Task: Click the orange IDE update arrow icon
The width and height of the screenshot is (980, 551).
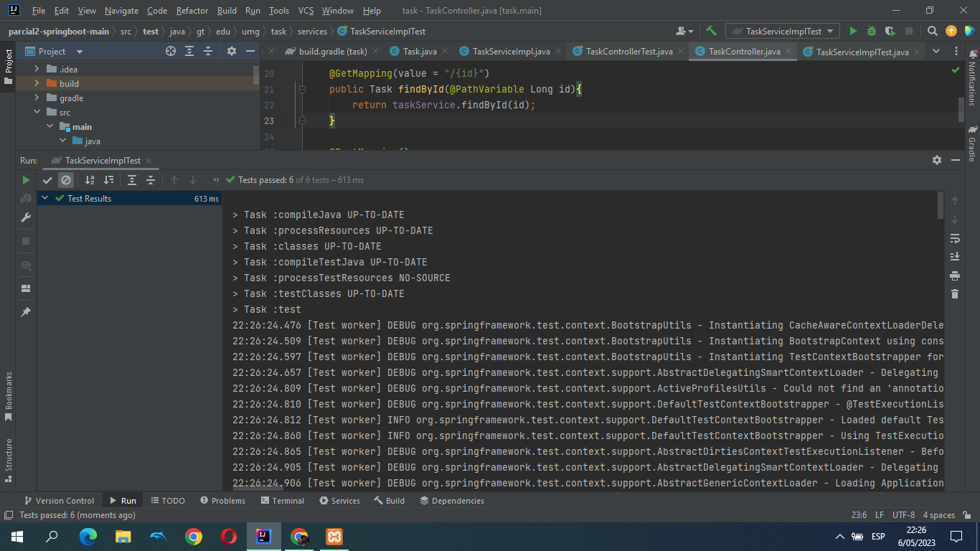Action: 951,31
